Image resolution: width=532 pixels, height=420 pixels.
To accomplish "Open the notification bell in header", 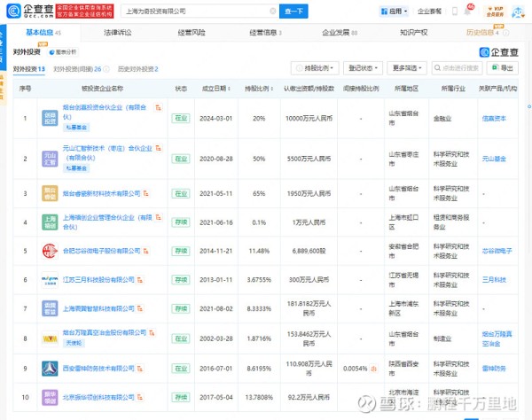I will click(467, 12).
